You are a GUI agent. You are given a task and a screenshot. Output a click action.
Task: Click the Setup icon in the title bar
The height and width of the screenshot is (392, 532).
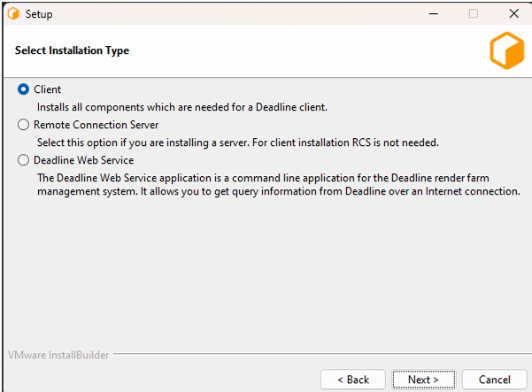point(13,14)
